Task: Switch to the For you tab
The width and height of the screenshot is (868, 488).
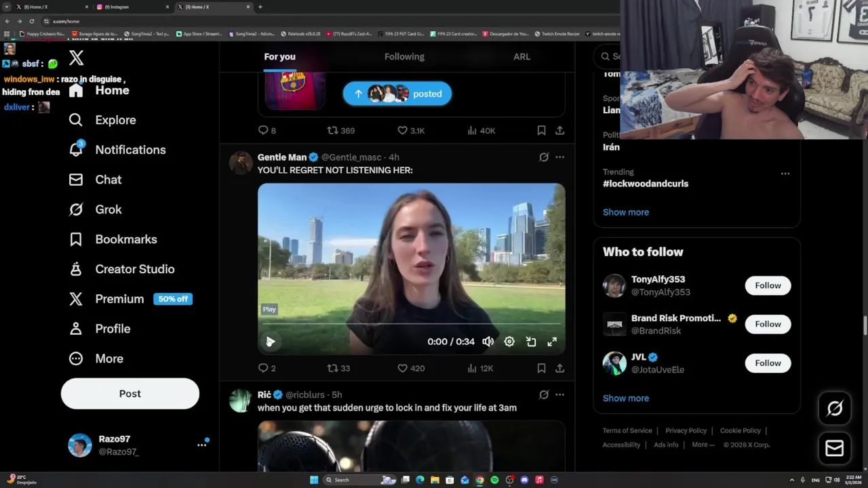Action: pyautogui.click(x=279, y=57)
